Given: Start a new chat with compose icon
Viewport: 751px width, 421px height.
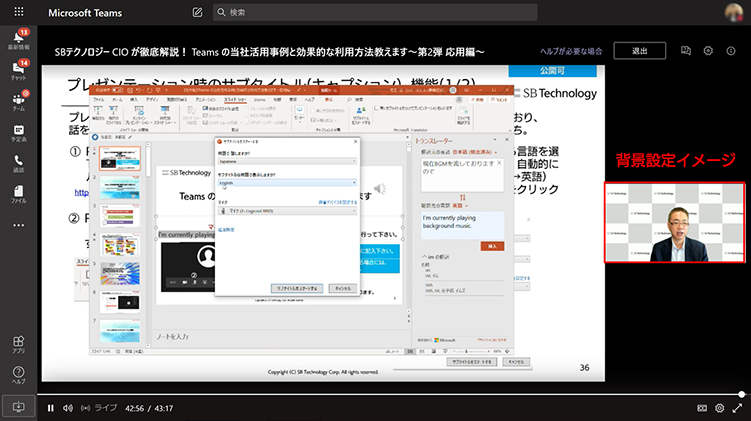Looking at the screenshot, I should pyautogui.click(x=197, y=12).
